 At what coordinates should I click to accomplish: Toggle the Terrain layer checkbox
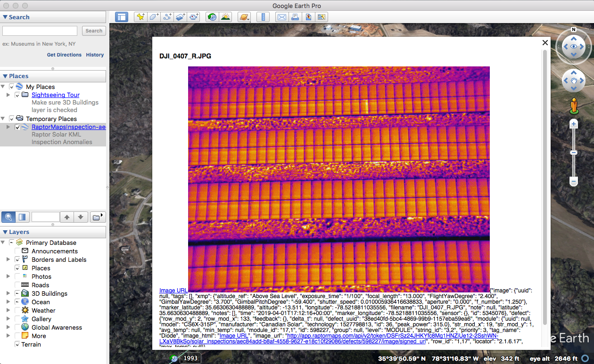17,344
